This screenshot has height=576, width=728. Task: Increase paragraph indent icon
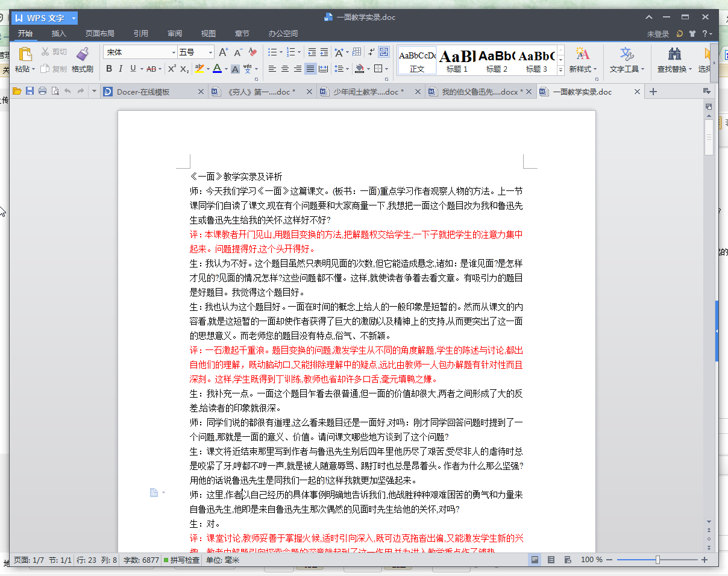tap(324, 52)
